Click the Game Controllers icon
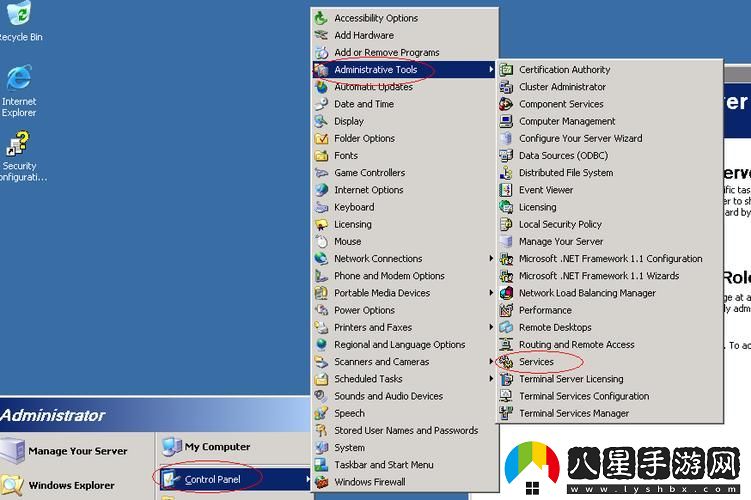 (x=321, y=173)
